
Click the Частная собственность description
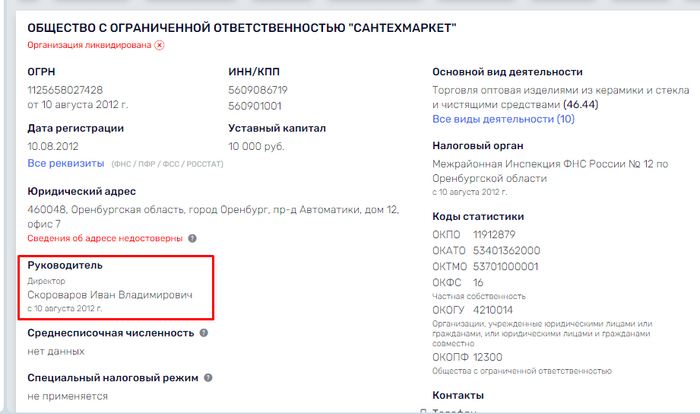(479, 296)
